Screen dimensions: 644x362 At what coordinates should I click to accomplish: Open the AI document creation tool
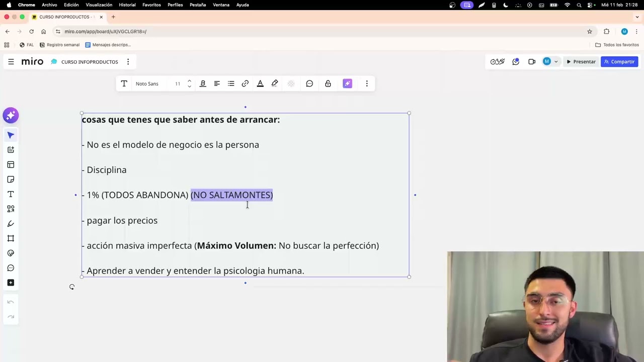pos(11,150)
